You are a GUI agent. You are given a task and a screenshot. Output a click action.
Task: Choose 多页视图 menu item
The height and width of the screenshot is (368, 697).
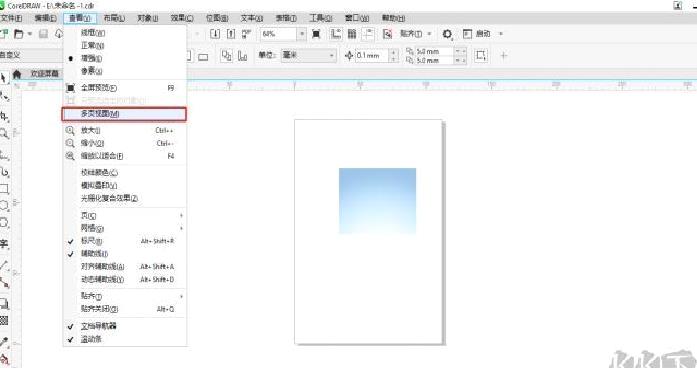(x=124, y=114)
